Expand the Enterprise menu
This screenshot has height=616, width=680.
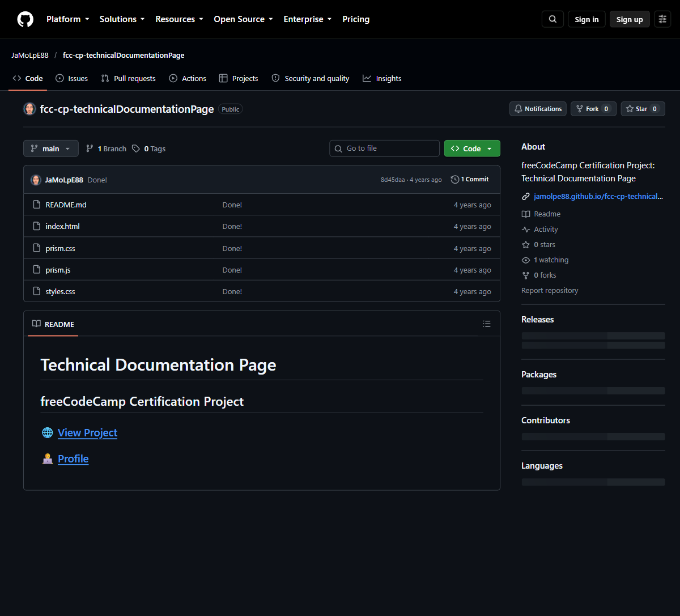point(308,19)
